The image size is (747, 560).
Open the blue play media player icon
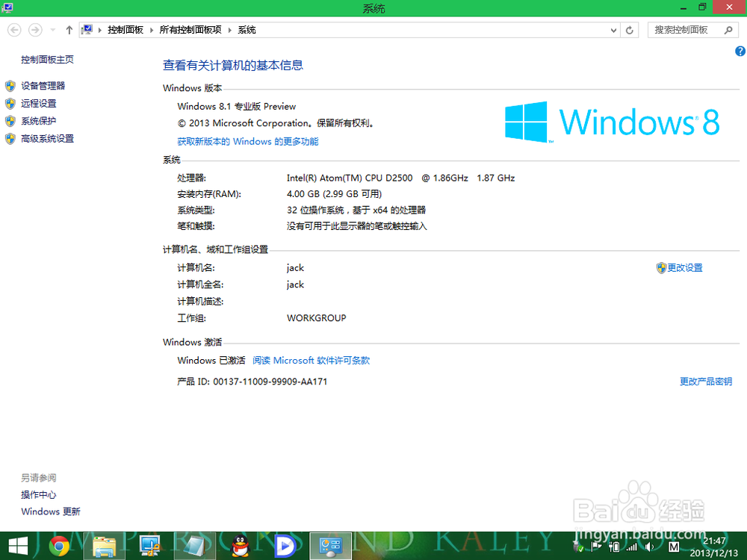pos(285,547)
